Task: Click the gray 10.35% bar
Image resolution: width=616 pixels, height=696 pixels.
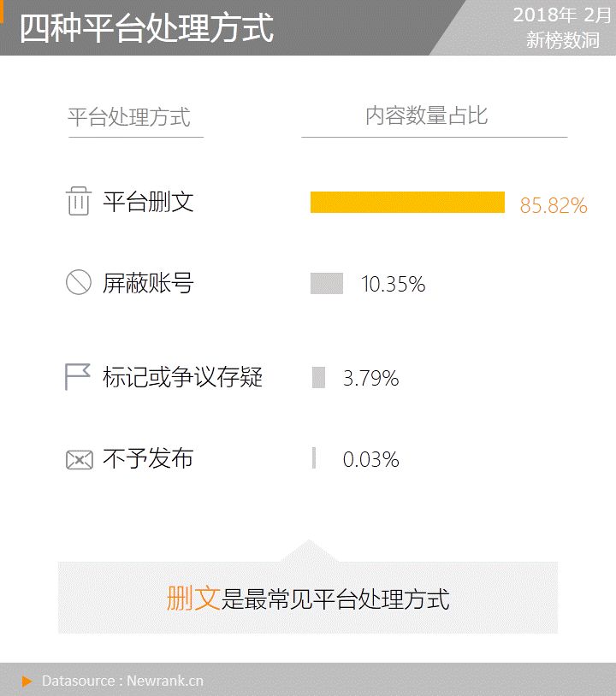Action: 327,284
